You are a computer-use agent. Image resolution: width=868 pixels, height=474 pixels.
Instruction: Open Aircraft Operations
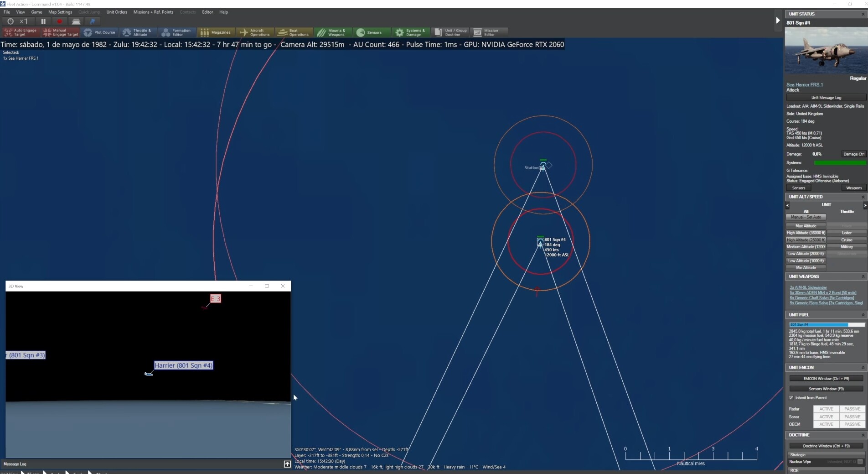tap(254, 32)
